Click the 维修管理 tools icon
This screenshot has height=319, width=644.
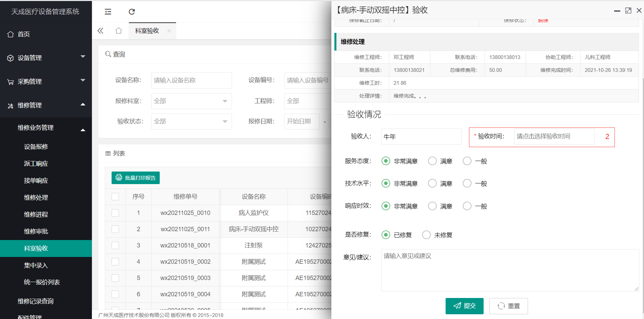coord(11,105)
